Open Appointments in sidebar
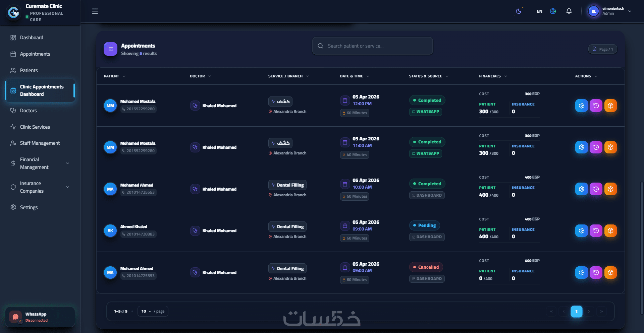Screen dimensions: 644x333 pos(40,54)
